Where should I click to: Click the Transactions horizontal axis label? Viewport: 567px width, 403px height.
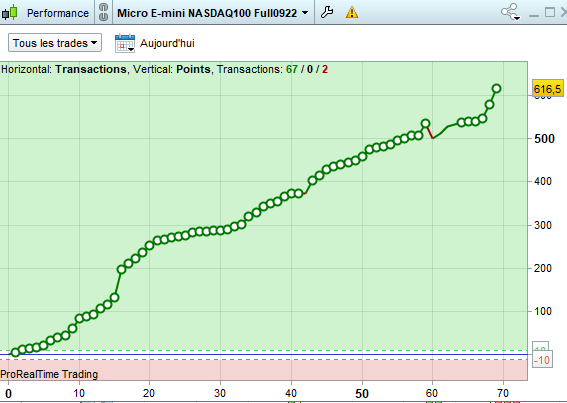[x=91, y=69]
